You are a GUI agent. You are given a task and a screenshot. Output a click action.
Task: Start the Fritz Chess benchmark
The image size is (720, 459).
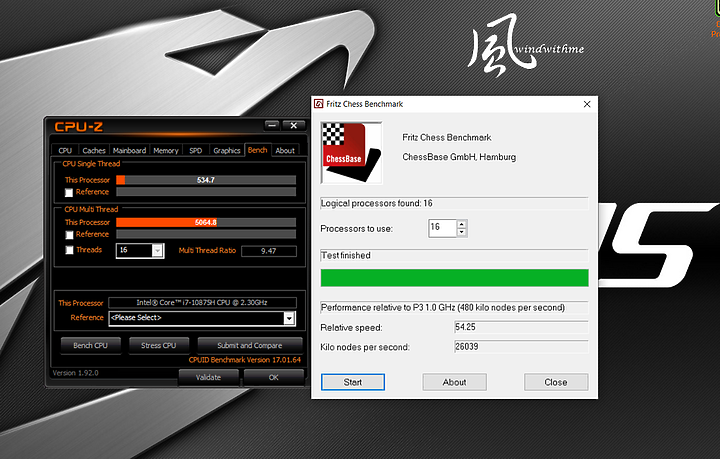click(353, 382)
